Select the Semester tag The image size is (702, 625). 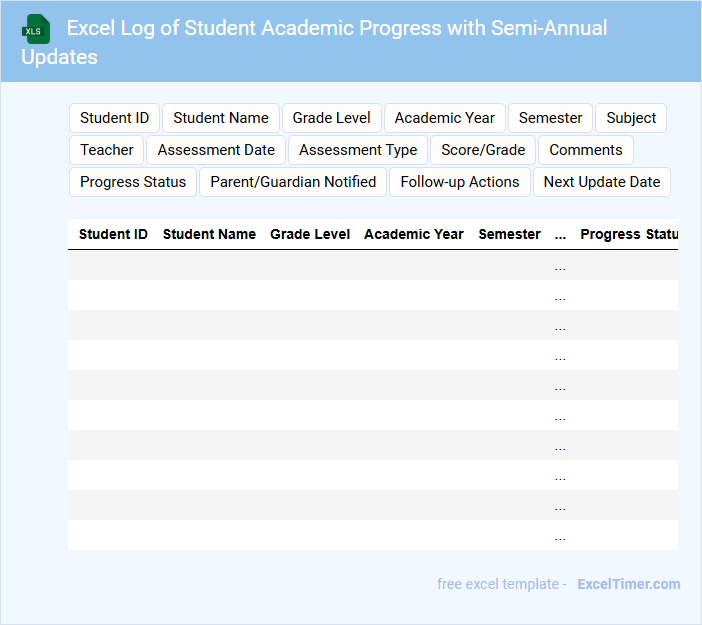[550, 118]
